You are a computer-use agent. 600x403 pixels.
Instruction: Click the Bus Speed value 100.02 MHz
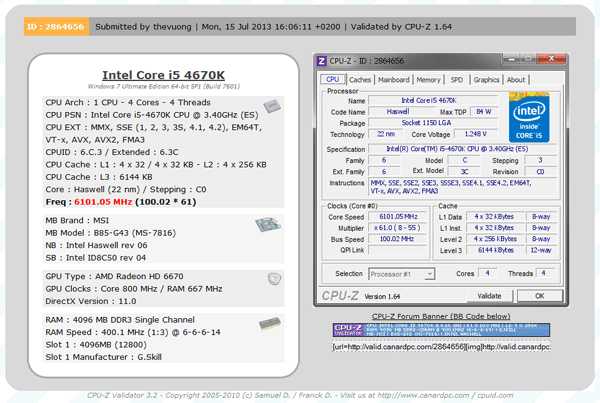click(398, 239)
